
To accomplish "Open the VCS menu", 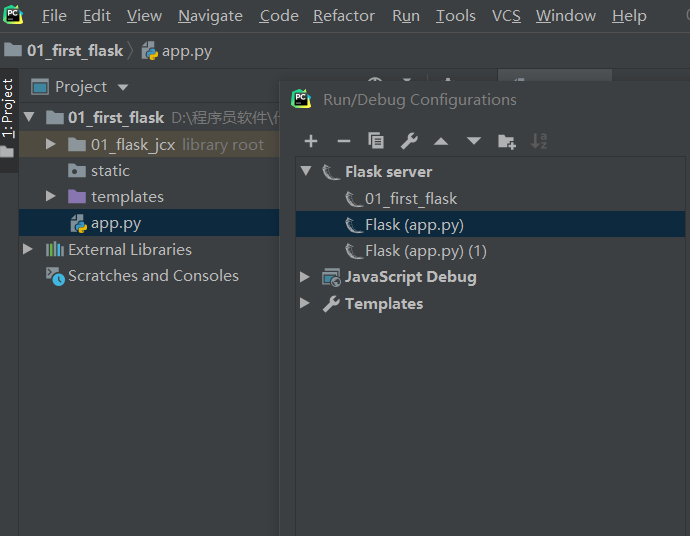I will click(x=506, y=16).
